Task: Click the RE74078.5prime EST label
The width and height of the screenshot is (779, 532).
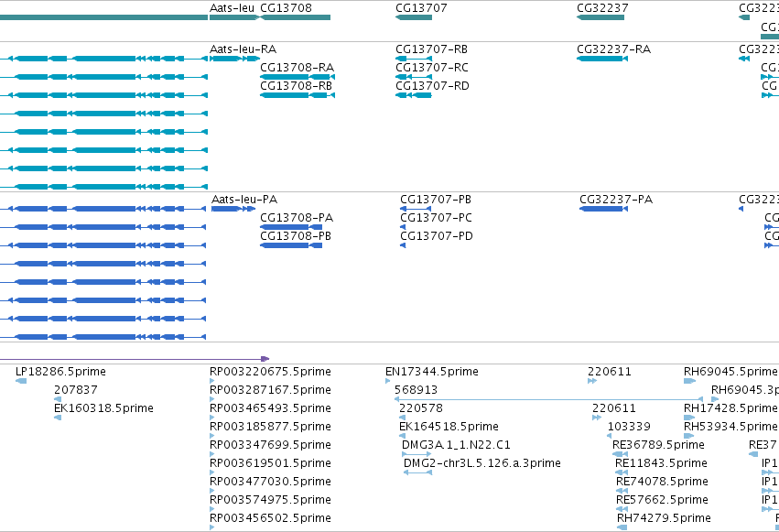Action: pyautogui.click(x=662, y=482)
